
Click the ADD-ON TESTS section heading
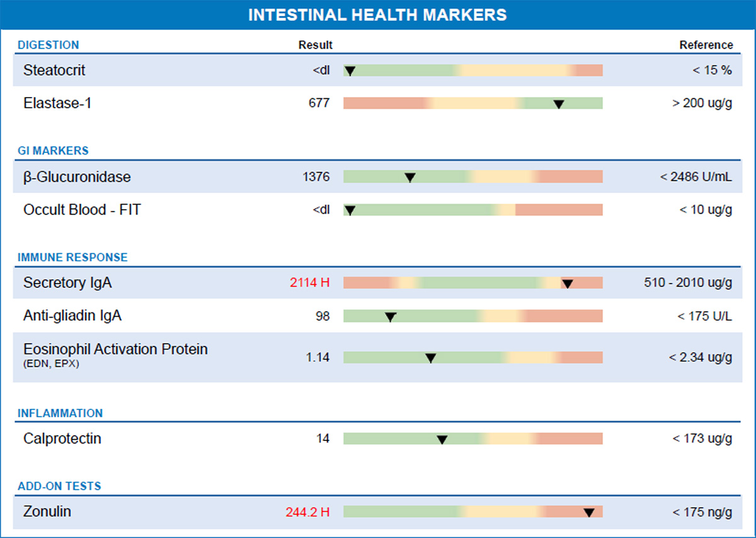click(x=59, y=486)
